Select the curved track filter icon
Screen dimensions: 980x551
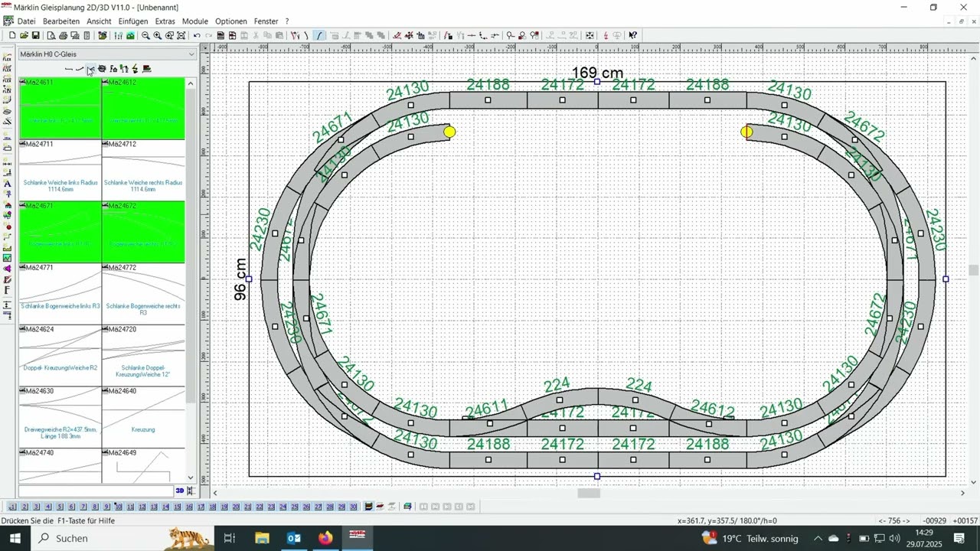(x=80, y=69)
